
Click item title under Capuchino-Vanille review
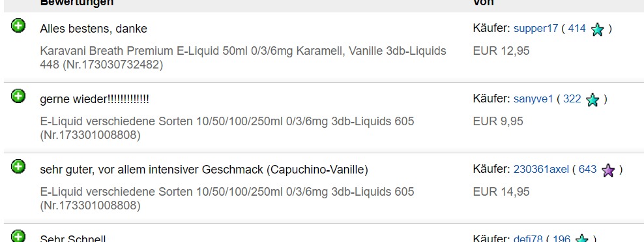coord(227,198)
